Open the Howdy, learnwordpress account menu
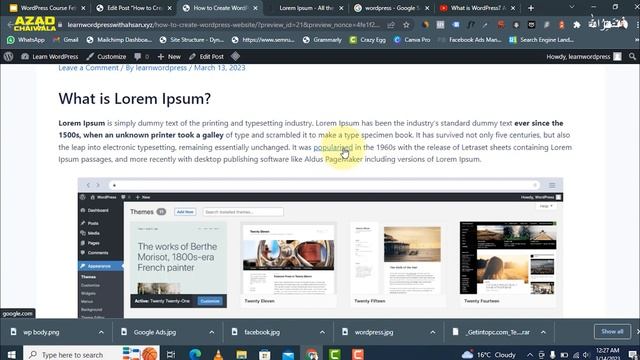This screenshot has height=360, width=640. [584, 57]
